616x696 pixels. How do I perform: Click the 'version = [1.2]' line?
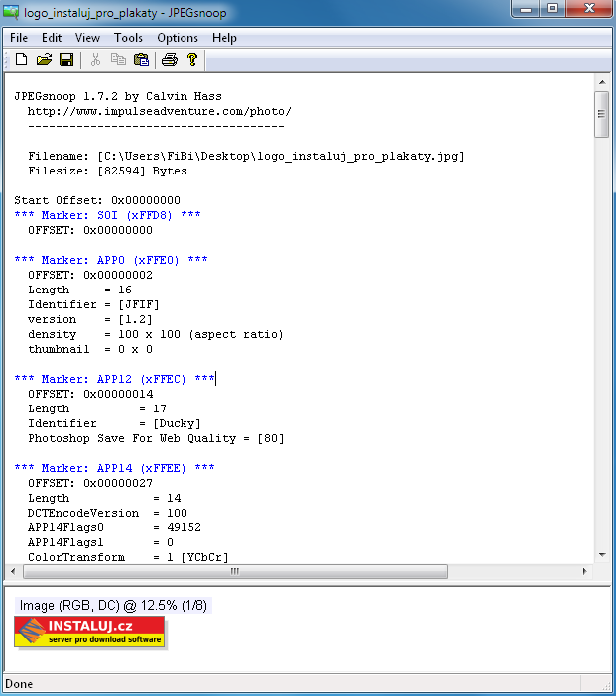pyautogui.click(x=90, y=319)
